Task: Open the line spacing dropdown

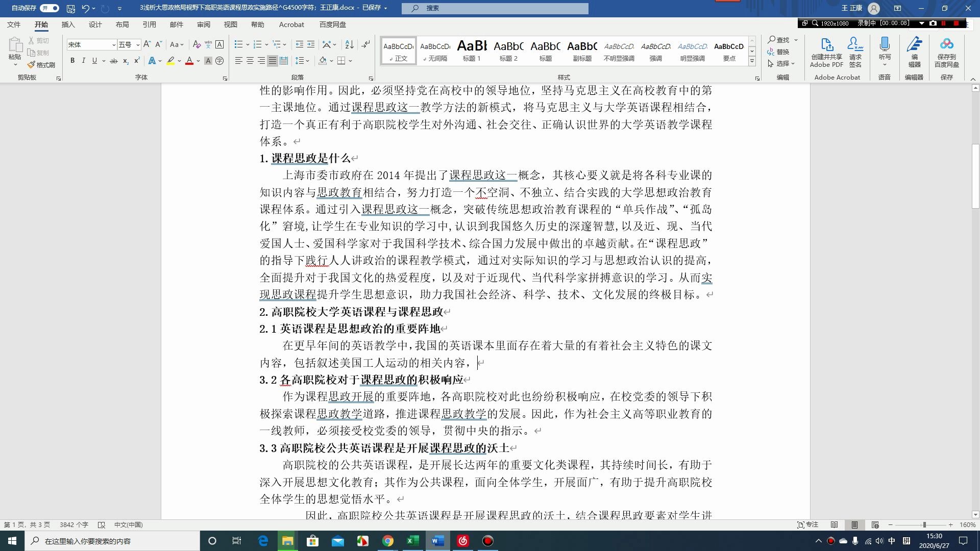Action: (302, 61)
